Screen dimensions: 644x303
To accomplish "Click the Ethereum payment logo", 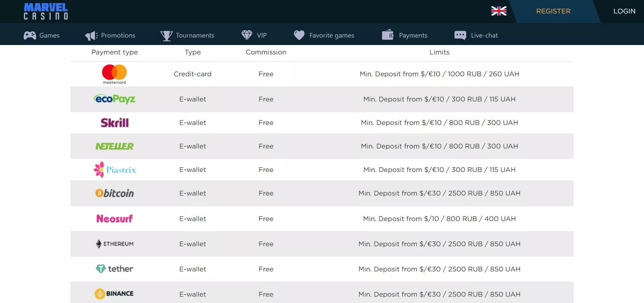I will 114,244.
